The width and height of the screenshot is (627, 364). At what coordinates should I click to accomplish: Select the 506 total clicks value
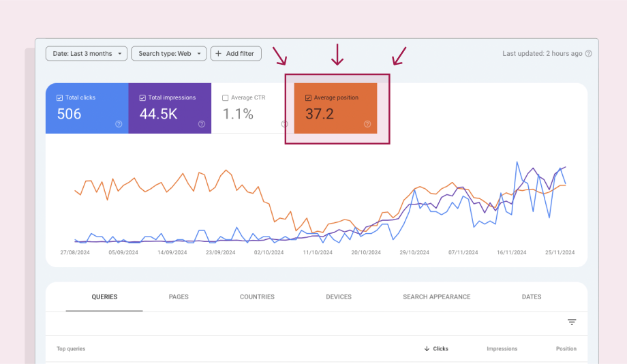(69, 114)
